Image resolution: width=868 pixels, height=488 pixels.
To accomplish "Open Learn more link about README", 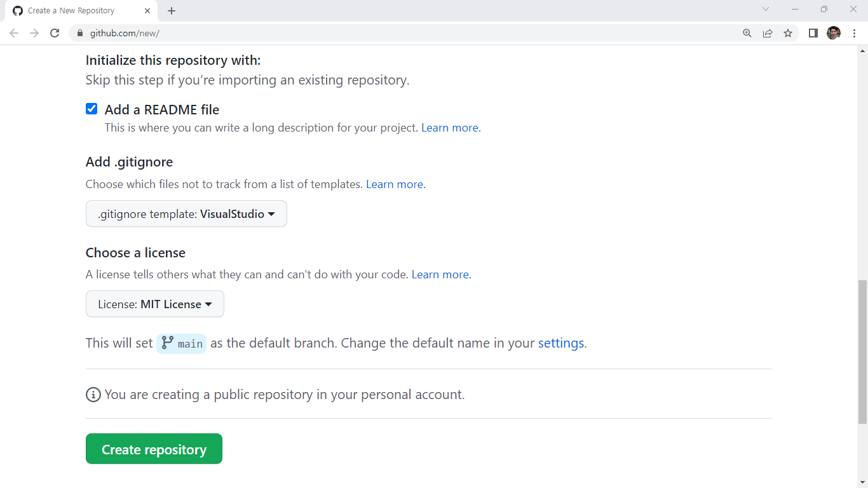I will click(451, 128).
